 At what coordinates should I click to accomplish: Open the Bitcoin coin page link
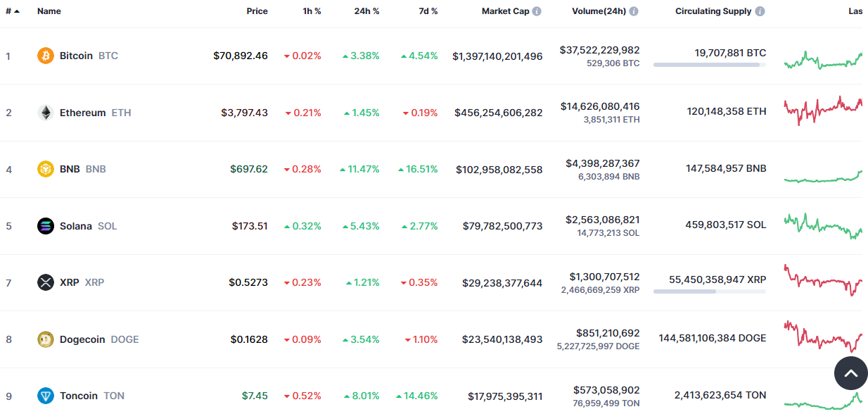89,56
